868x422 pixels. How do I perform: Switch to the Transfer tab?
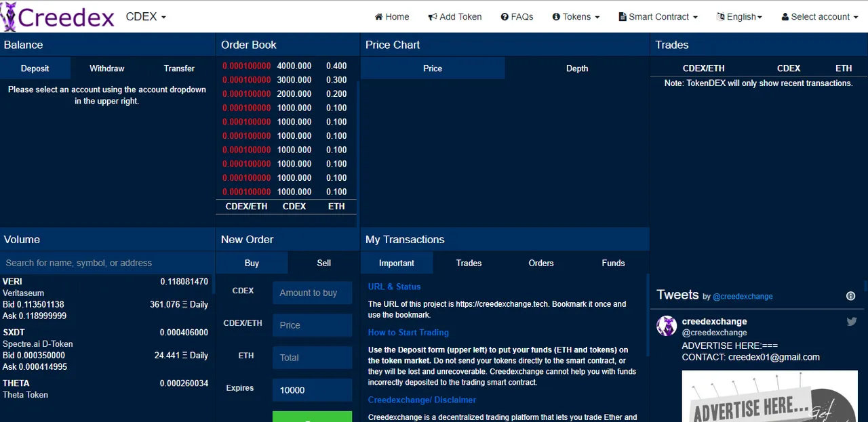179,68
